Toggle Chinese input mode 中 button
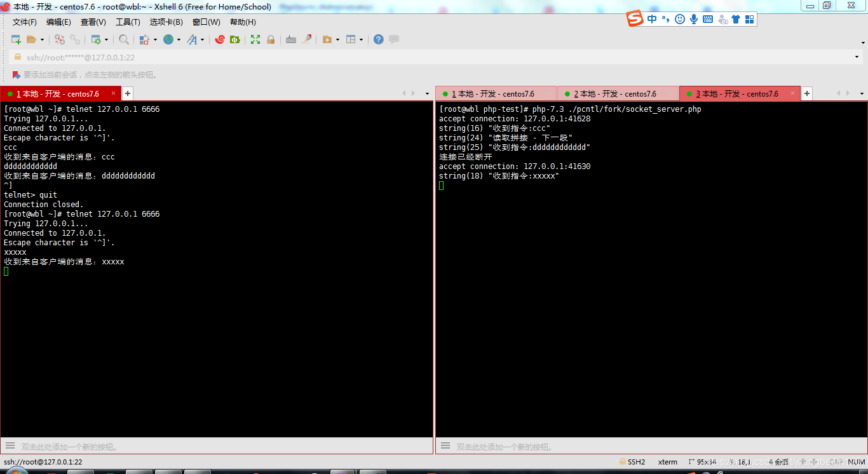 point(652,19)
